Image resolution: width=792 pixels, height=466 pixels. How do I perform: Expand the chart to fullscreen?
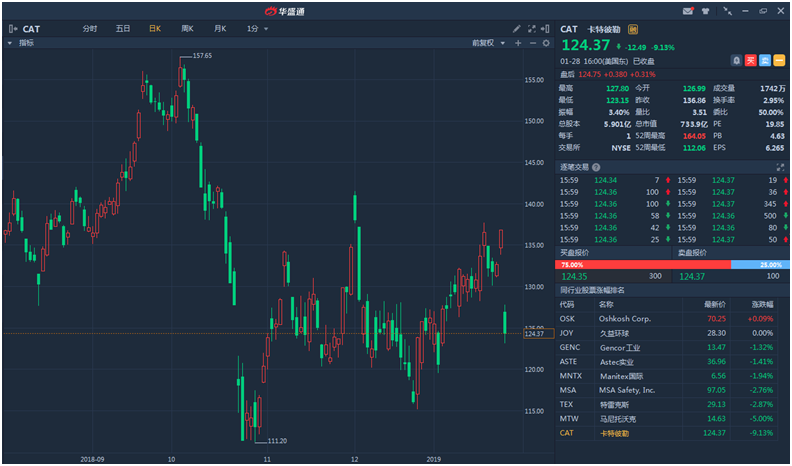coord(532,29)
